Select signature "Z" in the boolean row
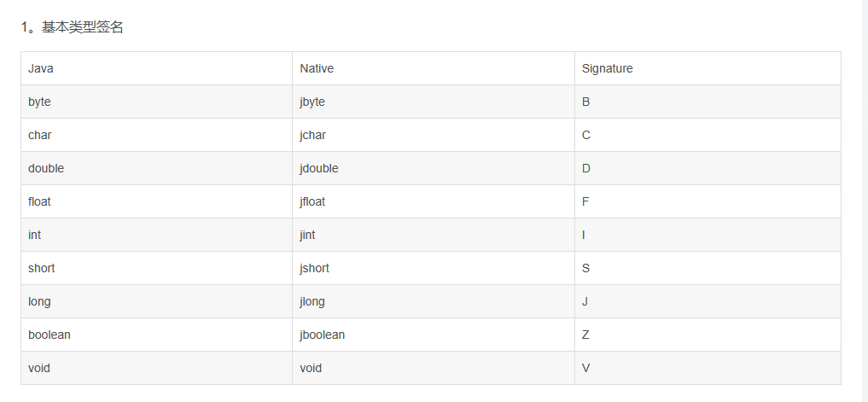 click(x=585, y=335)
